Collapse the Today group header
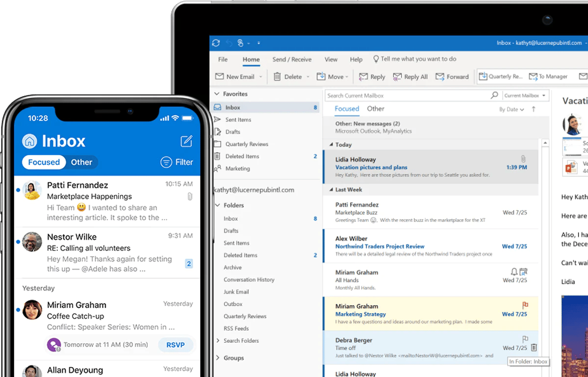588x377 pixels. pyautogui.click(x=331, y=145)
